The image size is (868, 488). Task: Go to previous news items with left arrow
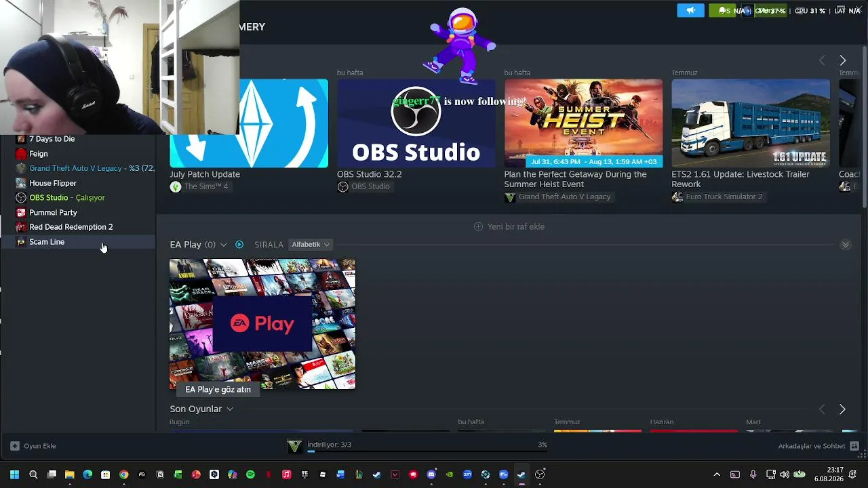(x=822, y=60)
